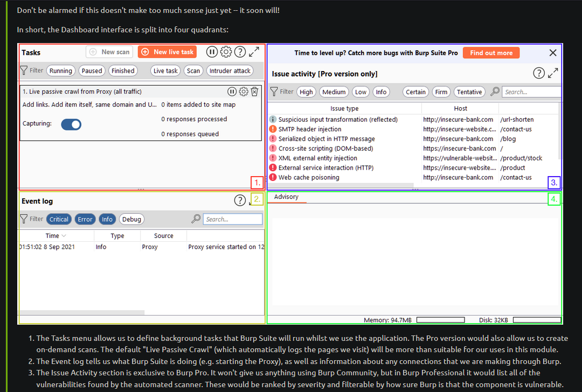
Task: Click the Issue activity horizontal scrollbar
Action: coord(341,184)
